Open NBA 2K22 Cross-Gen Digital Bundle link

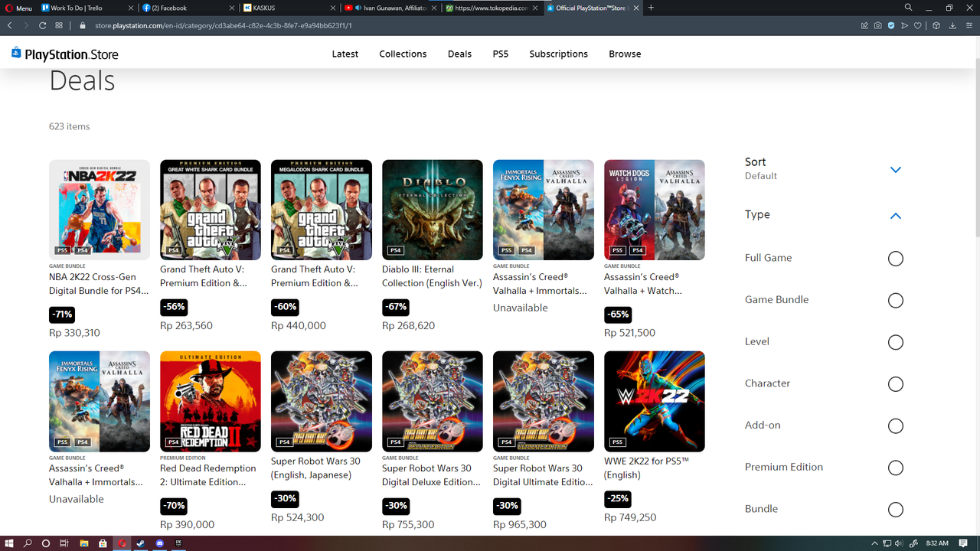(99, 284)
